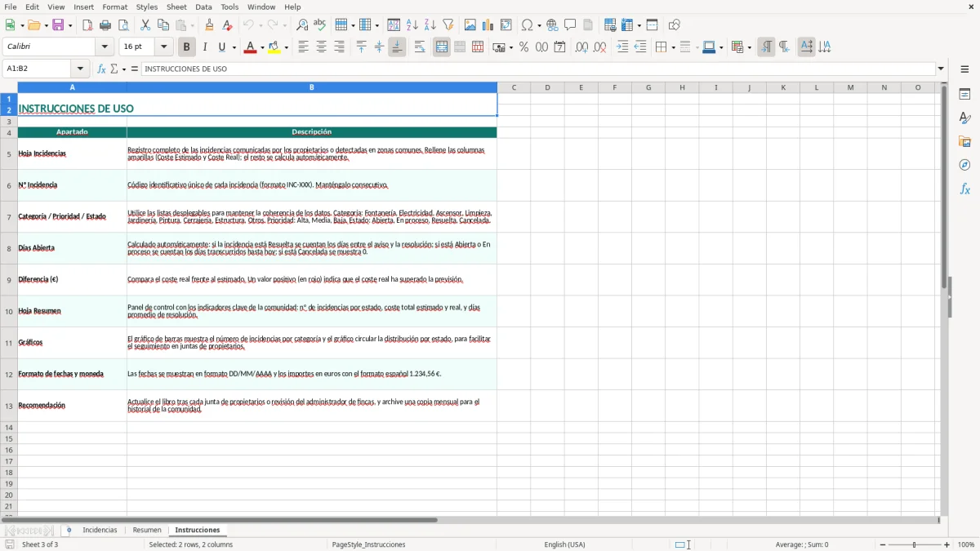Open the Font Size dropdown

tap(164, 47)
